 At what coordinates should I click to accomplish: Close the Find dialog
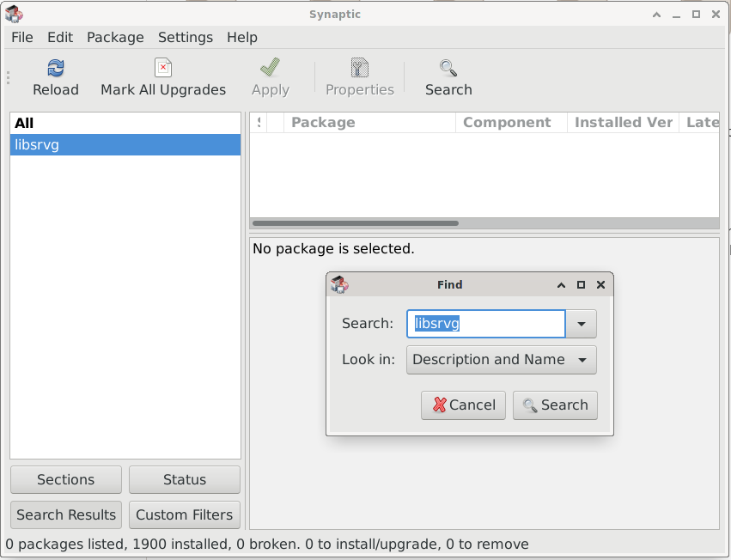(601, 285)
